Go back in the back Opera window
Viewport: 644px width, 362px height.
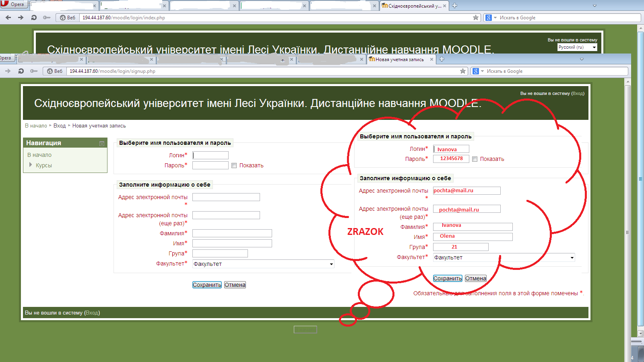click(x=8, y=18)
